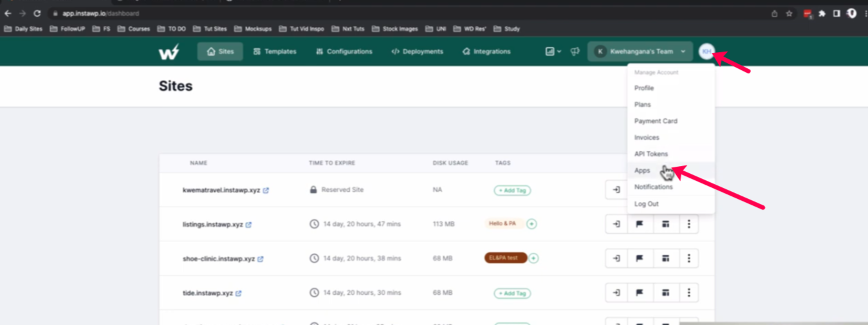
Task: Click the EL&PA test tag
Action: coord(505,258)
